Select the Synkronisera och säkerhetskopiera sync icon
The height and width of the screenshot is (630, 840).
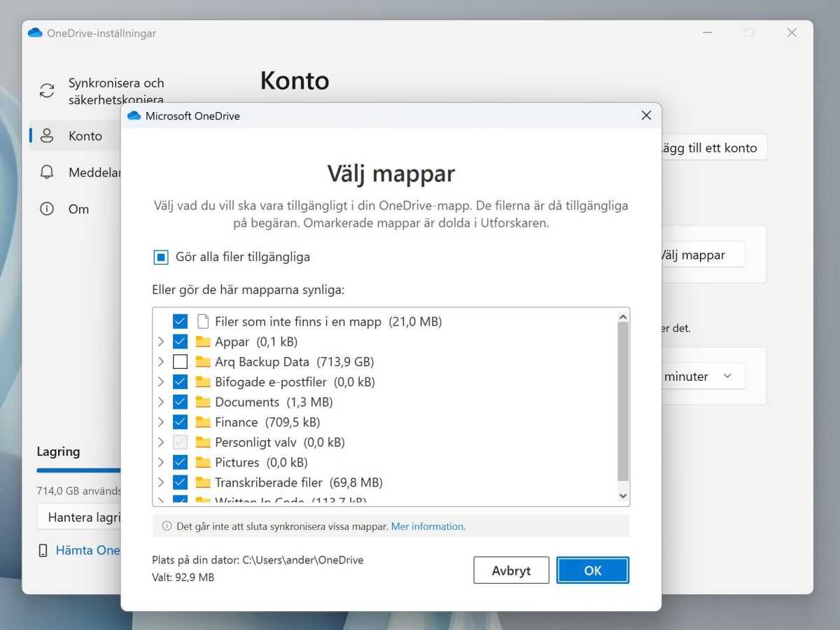click(x=46, y=90)
